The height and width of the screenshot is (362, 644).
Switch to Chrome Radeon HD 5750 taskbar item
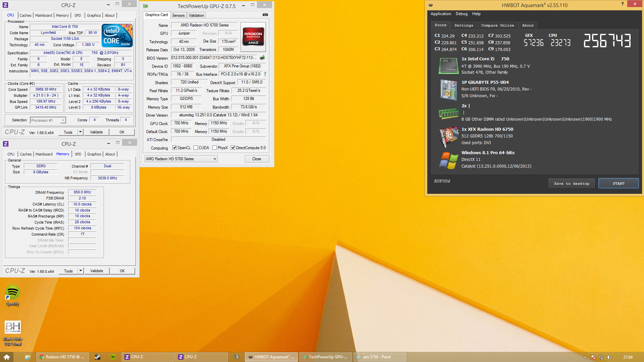click(x=63, y=357)
